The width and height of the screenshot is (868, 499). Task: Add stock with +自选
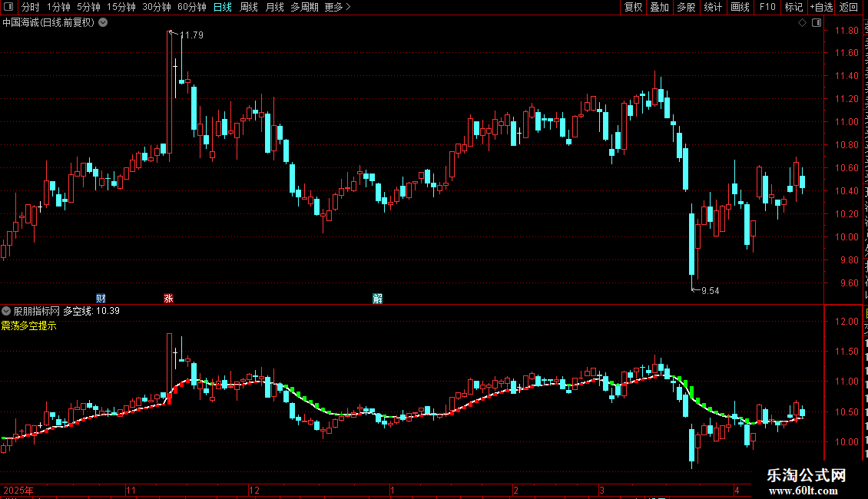tap(821, 7)
